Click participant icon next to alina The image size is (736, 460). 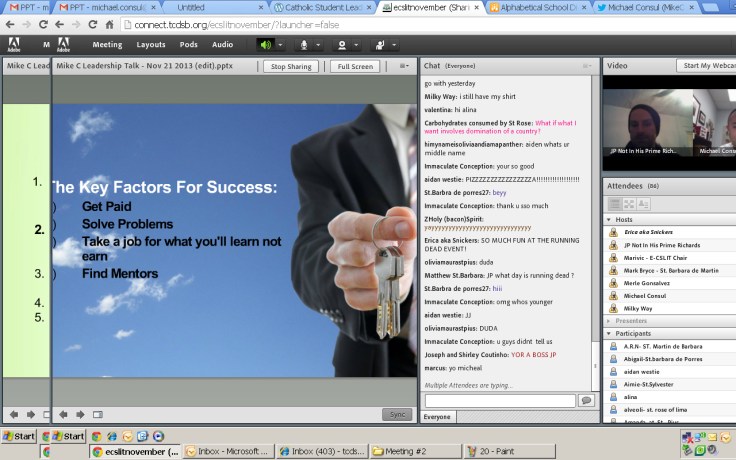[613, 397]
